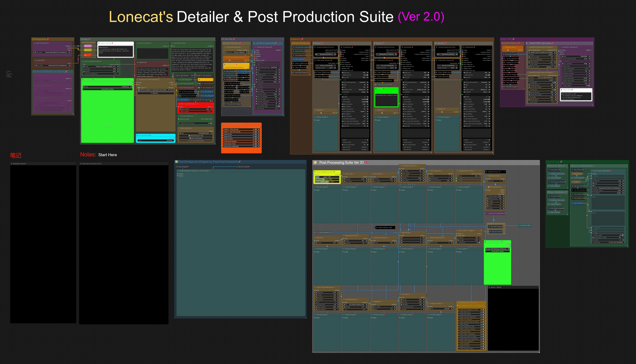Select the FaceDetailer node title

346,47
